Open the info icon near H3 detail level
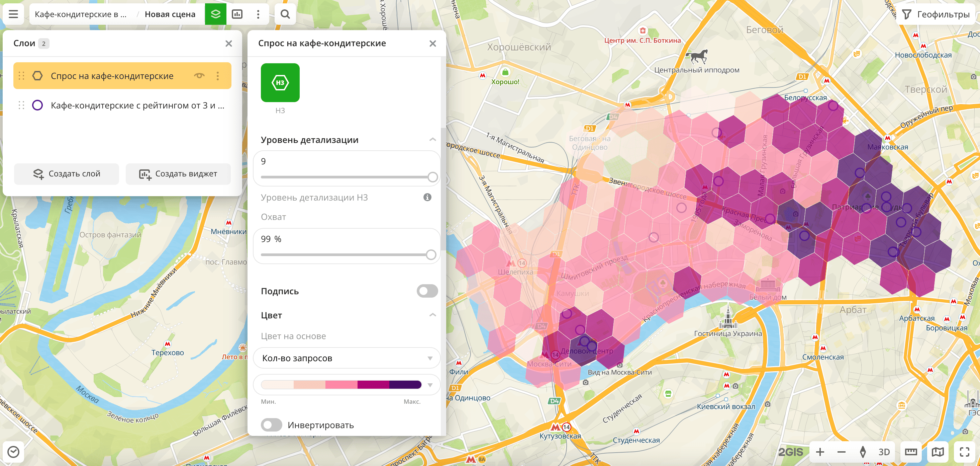Viewport: 980px width, 466px height. click(427, 197)
